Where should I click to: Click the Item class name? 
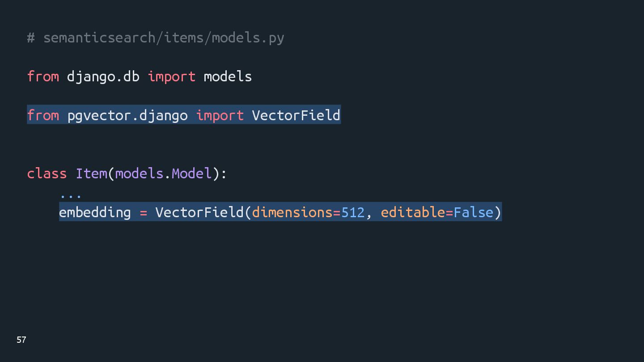pyautogui.click(x=91, y=173)
